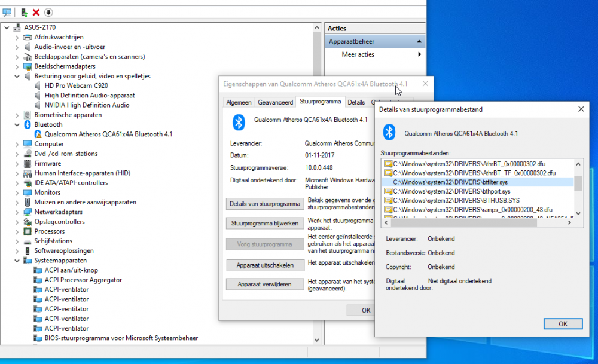598x364 pixels.
Task: Click the Stuurprogramma bijwerken button
Action: click(265, 223)
